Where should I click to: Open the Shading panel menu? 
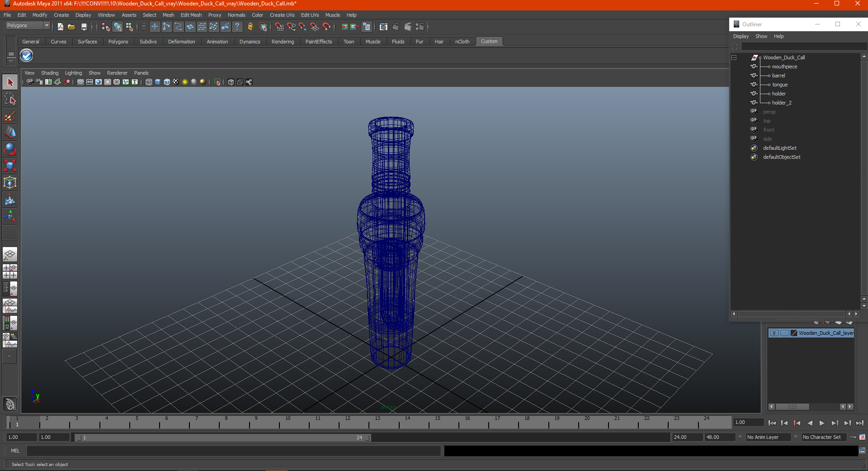(x=50, y=73)
